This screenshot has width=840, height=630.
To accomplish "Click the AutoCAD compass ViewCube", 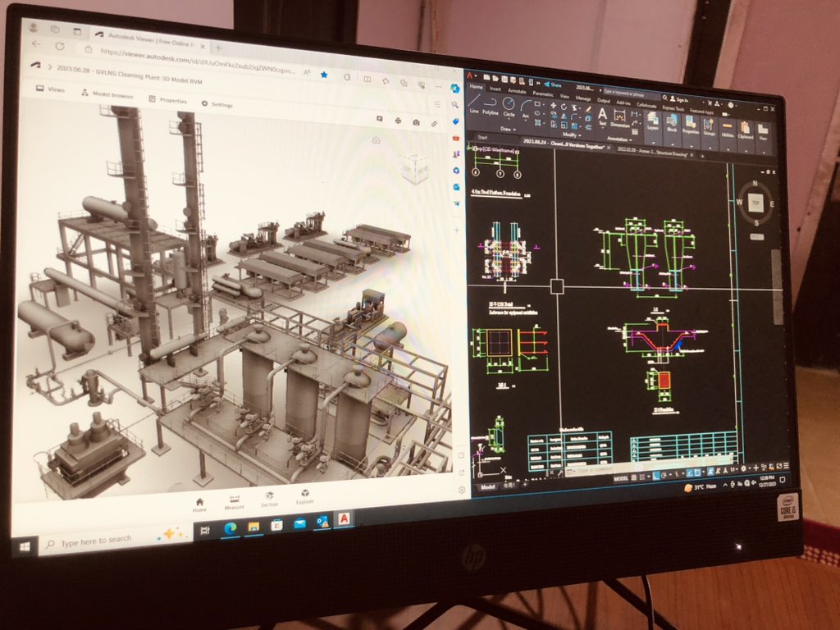I will click(x=756, y=203).
